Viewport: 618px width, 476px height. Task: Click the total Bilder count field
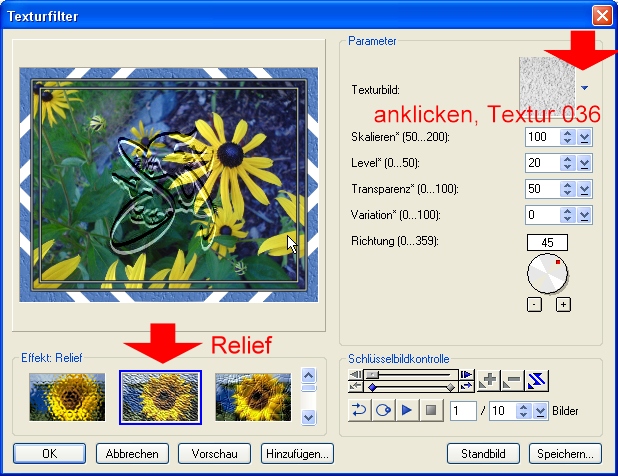pos(502,411)
